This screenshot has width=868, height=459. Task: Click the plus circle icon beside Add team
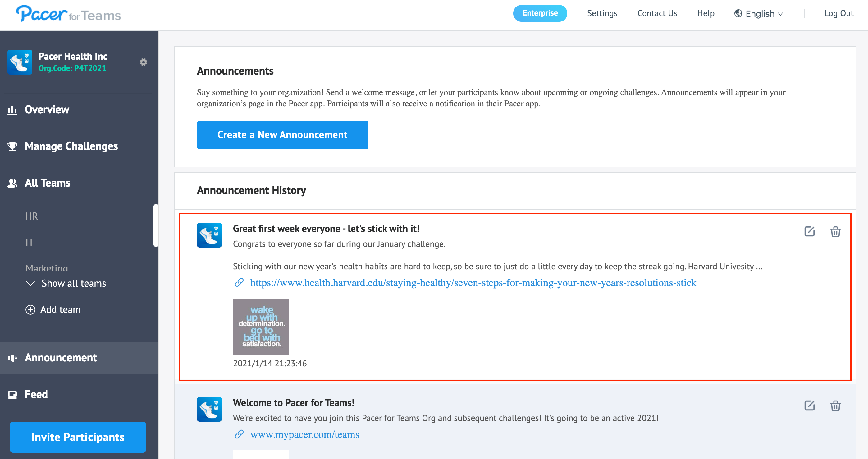[x=30, y=310]
